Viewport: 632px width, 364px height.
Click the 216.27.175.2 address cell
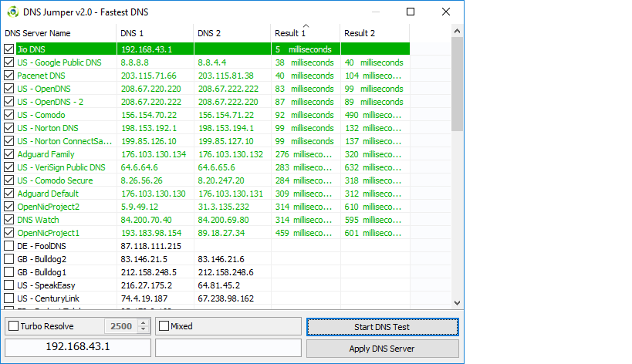pos(147,285)
